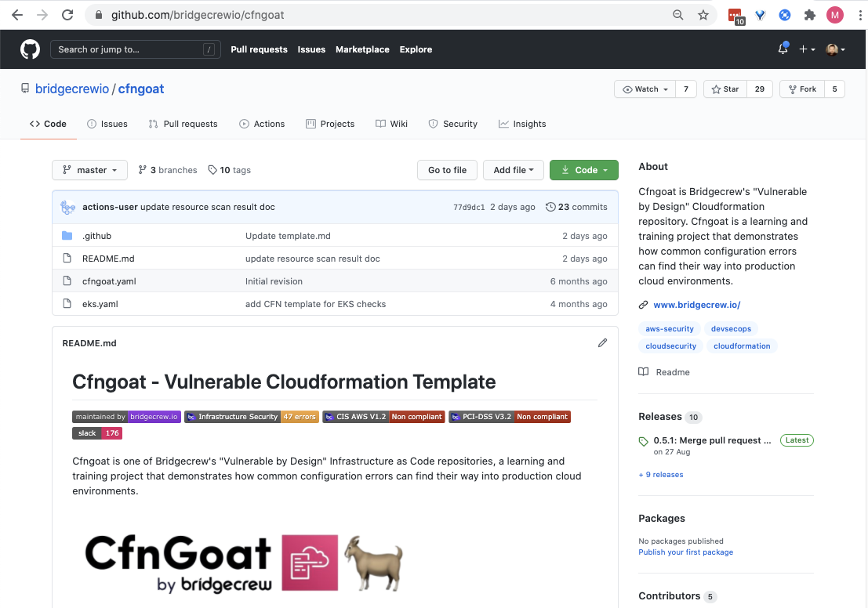View the star count 29

tap(760, 89)
